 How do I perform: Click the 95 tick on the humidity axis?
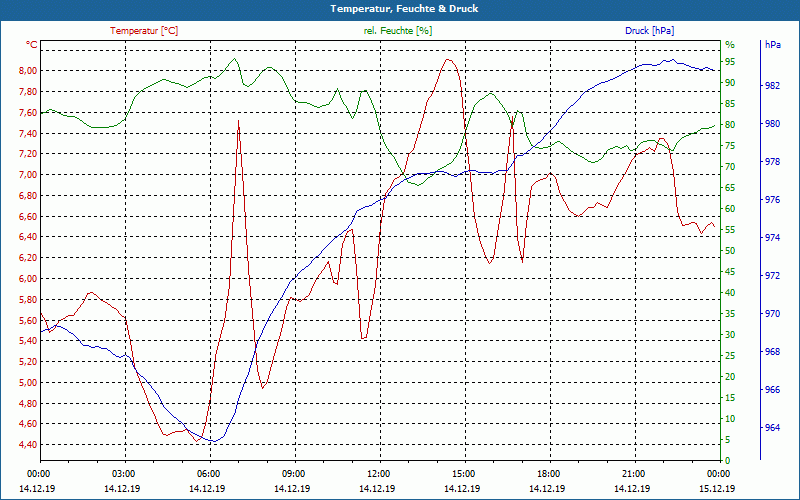click(730, 62)
